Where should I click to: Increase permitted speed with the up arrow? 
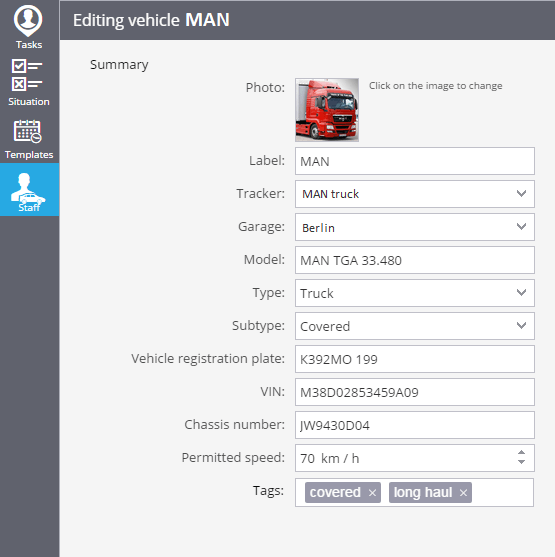click(x=521, y=453)
